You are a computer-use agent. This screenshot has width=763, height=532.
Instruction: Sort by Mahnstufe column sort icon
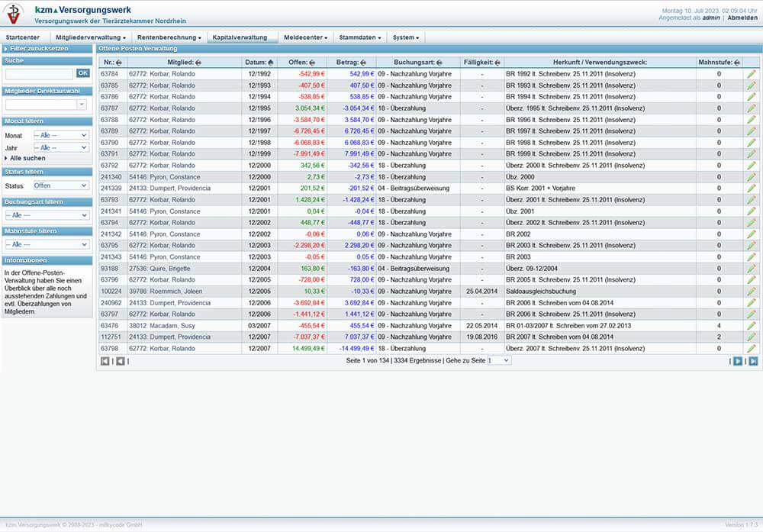[737, 63]
